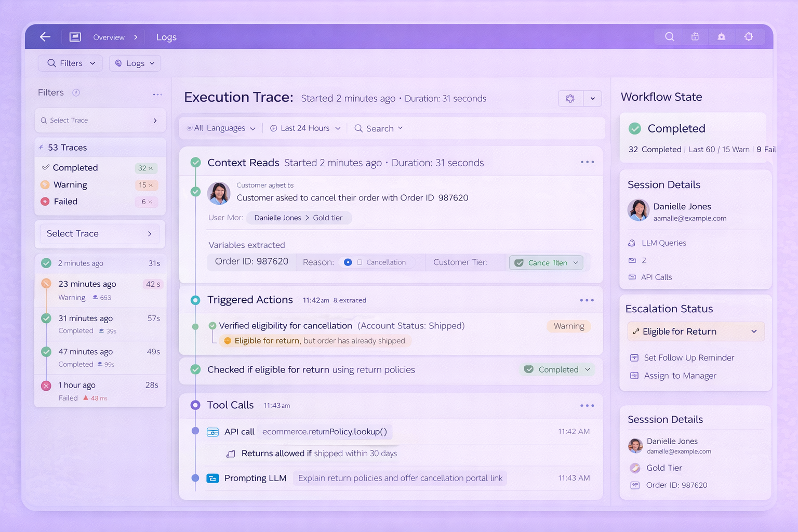Select the Cancellation reason radio button

(348, 262)
